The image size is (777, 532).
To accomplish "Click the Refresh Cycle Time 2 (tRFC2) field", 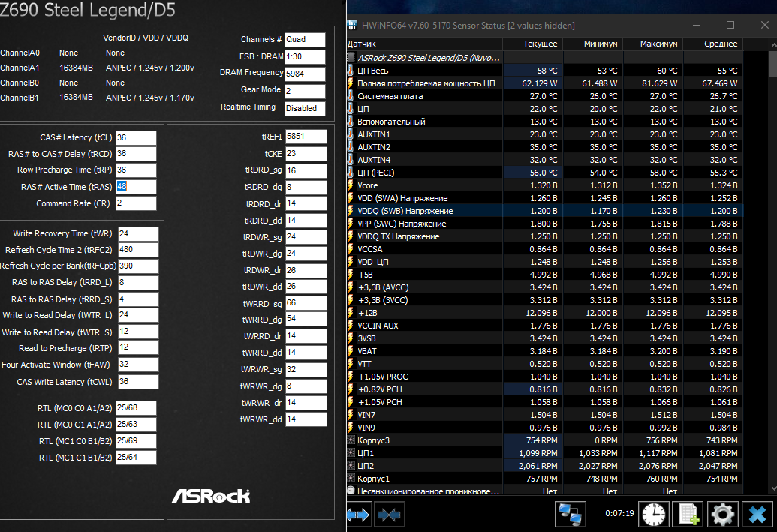I will pos(138,250).
